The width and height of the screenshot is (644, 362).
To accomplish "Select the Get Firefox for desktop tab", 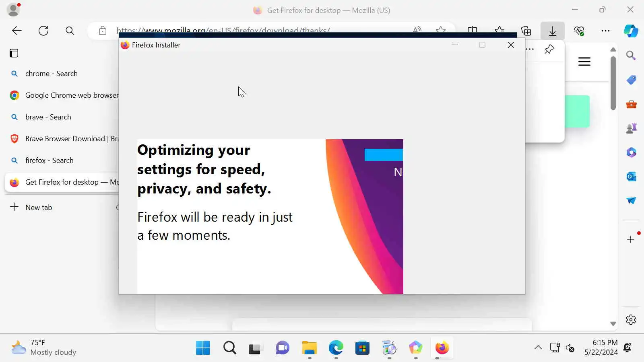I will click(x=62, y=182).
